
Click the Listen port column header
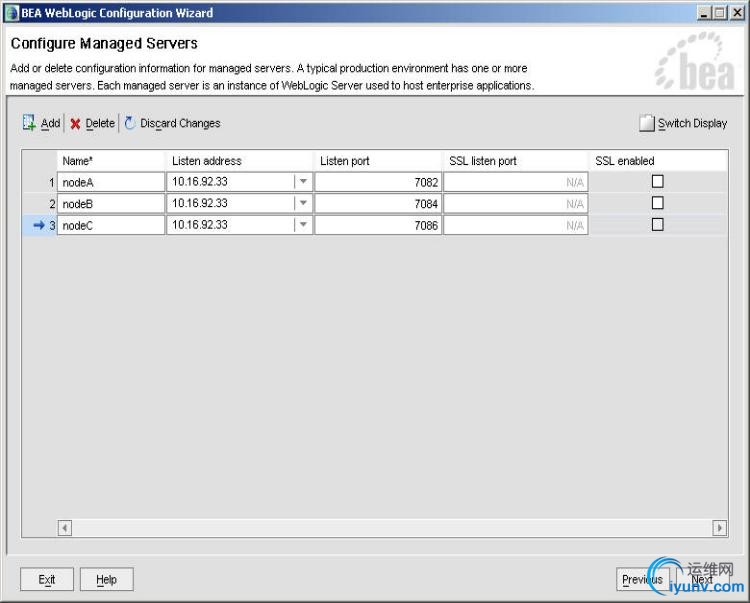(x=378, y=161)
